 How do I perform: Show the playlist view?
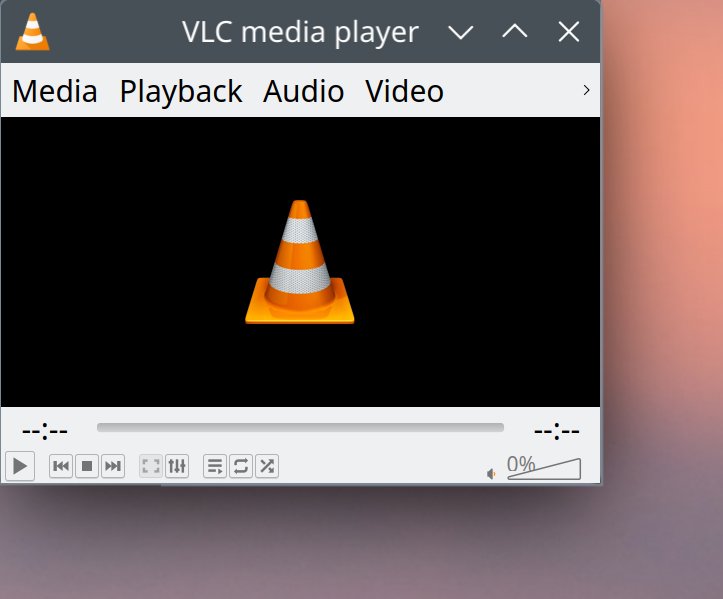(x=215, y=466)
